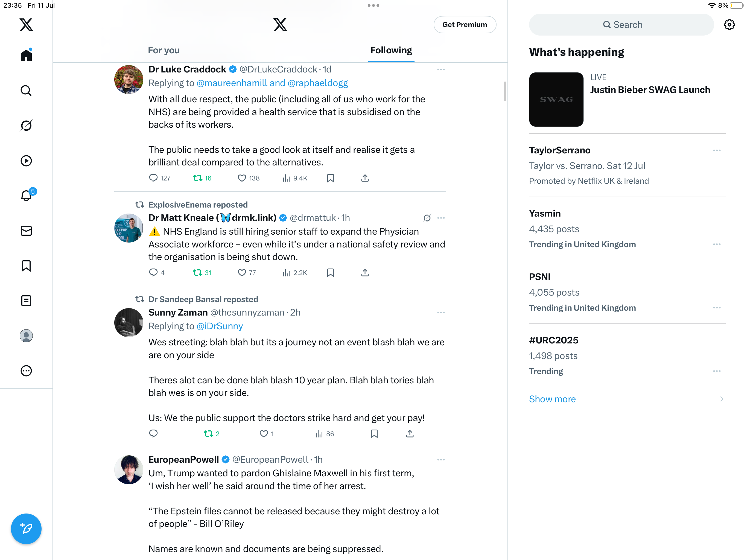Screen dimensions: 747x560
Task: Open more options for Yasmin trend
Action: 717,244
